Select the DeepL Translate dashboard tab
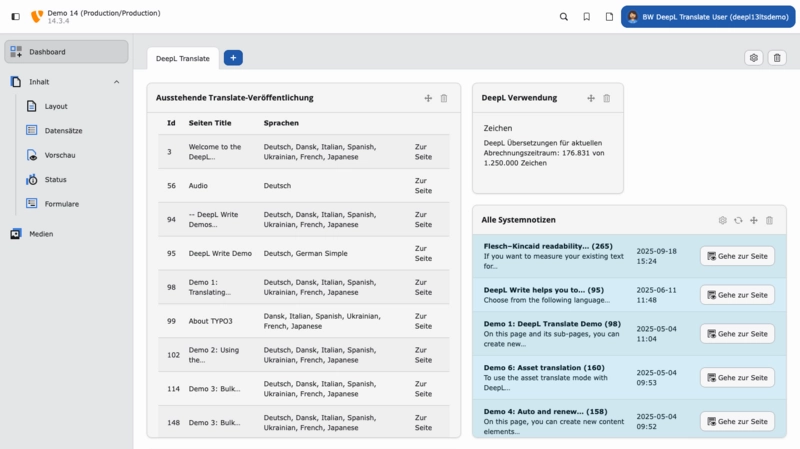This screenshot has height=449, width=800. pyautogui.click(x=183, y=58)
